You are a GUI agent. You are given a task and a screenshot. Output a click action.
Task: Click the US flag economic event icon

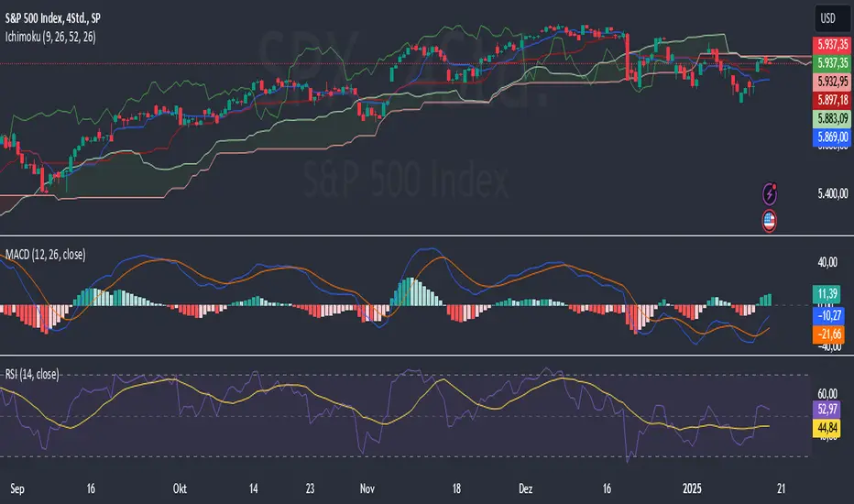(x=769, y=221)
